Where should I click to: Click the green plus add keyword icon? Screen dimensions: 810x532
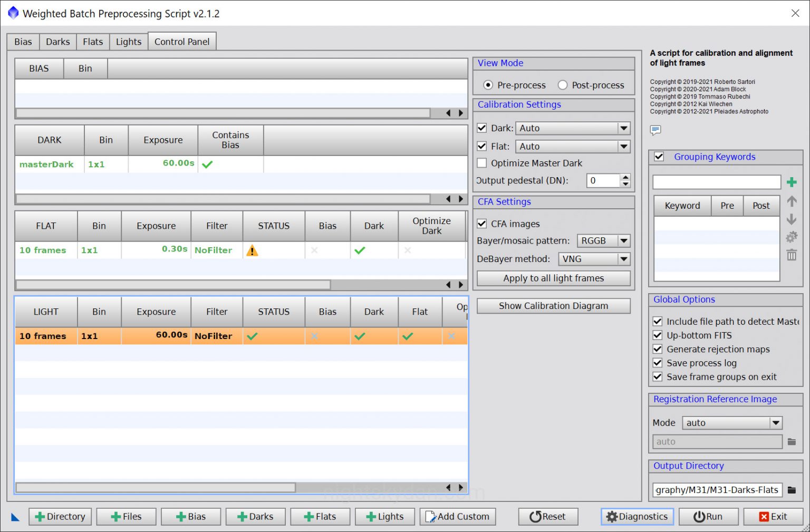(x=791, y=182)
